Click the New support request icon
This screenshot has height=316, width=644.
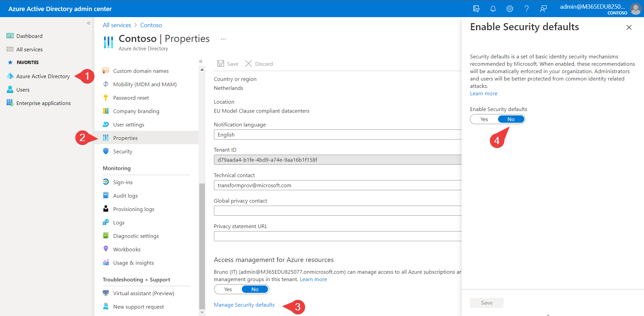(x=106, y=306)
